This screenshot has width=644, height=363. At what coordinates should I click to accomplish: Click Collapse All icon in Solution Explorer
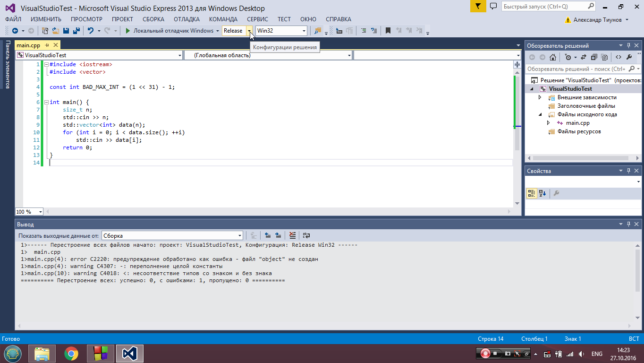click(594, 57)
